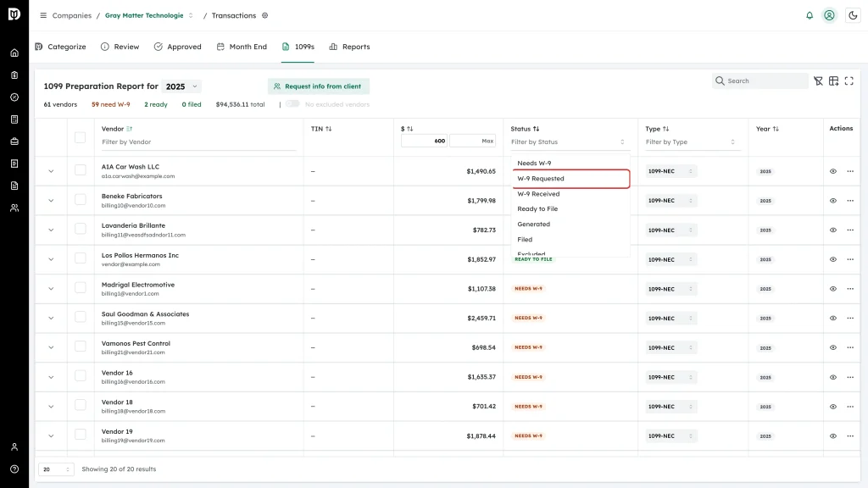Select the Vendor 18 checkbox
The height and width of the screenshot is (488, 868).
(81, 405)
